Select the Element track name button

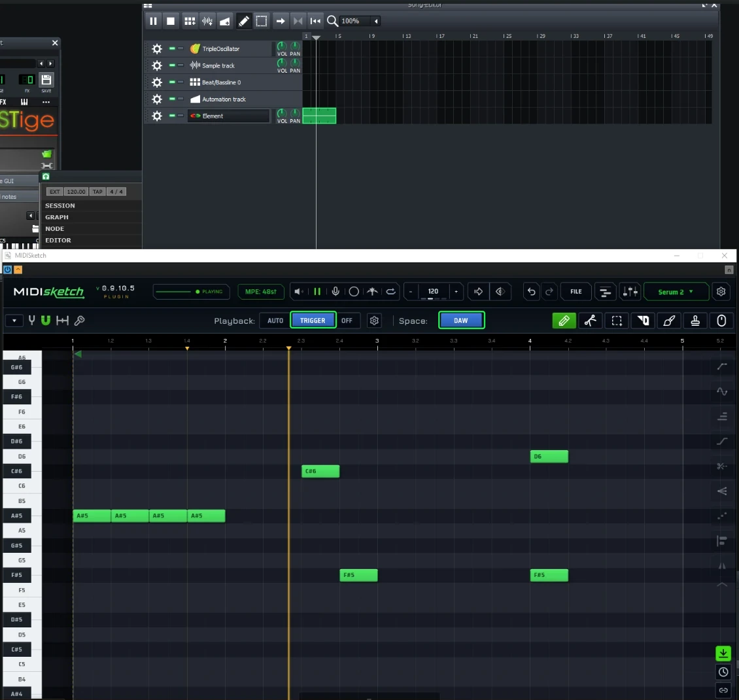[229, 116]
